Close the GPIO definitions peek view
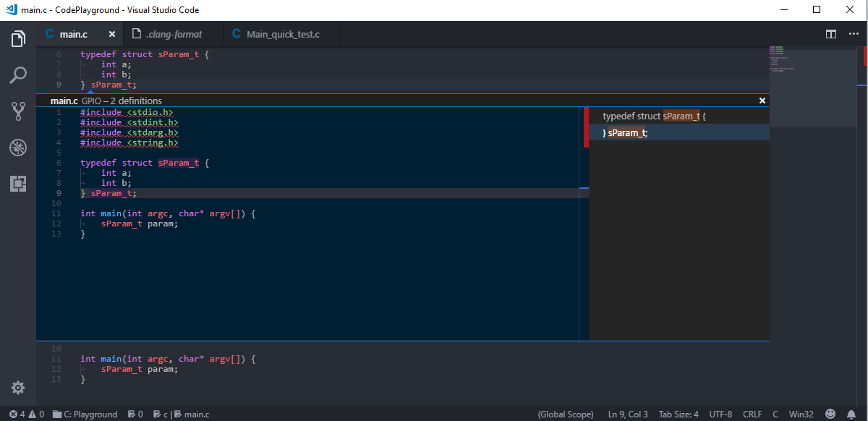The width and height of the screenshot is (868, 421). (762, 101)
